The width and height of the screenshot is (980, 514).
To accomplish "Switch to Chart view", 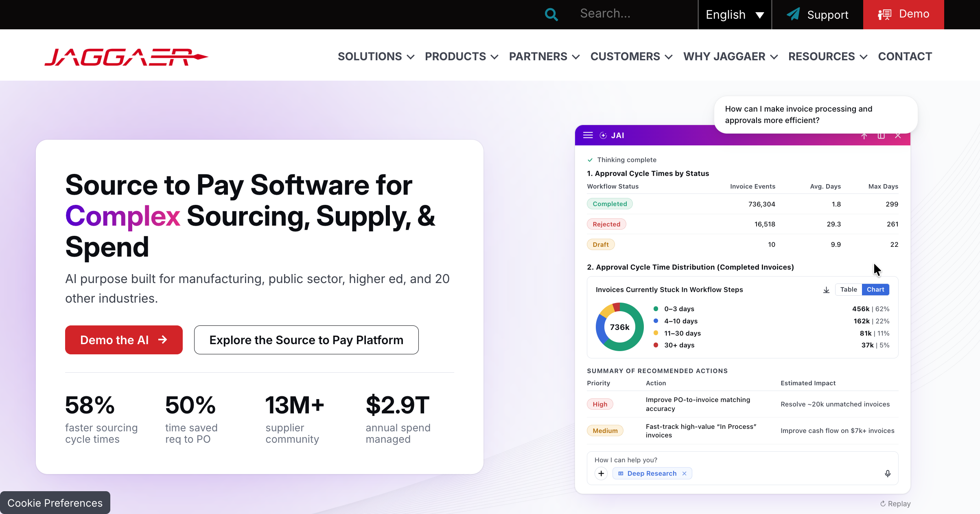I will [x=875, y=289].
